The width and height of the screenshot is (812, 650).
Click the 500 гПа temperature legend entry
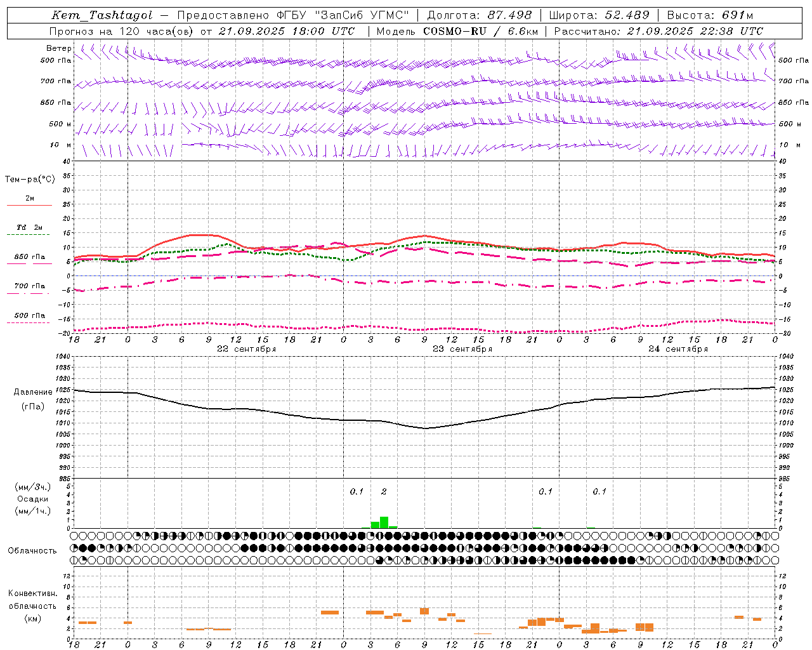[30, 315]
